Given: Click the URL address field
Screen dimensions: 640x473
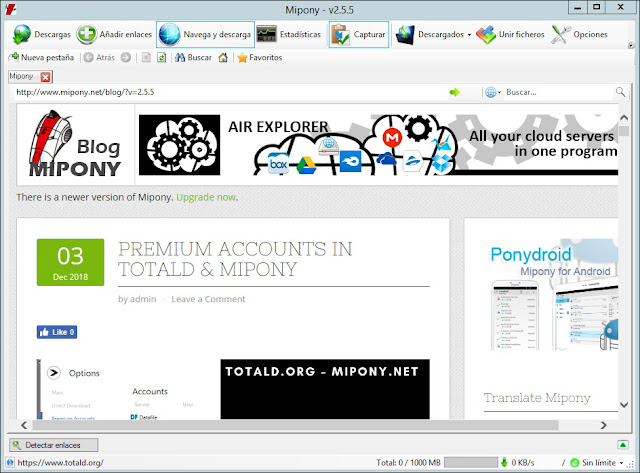Looking at the screenshot, I should tap(230, 92).
